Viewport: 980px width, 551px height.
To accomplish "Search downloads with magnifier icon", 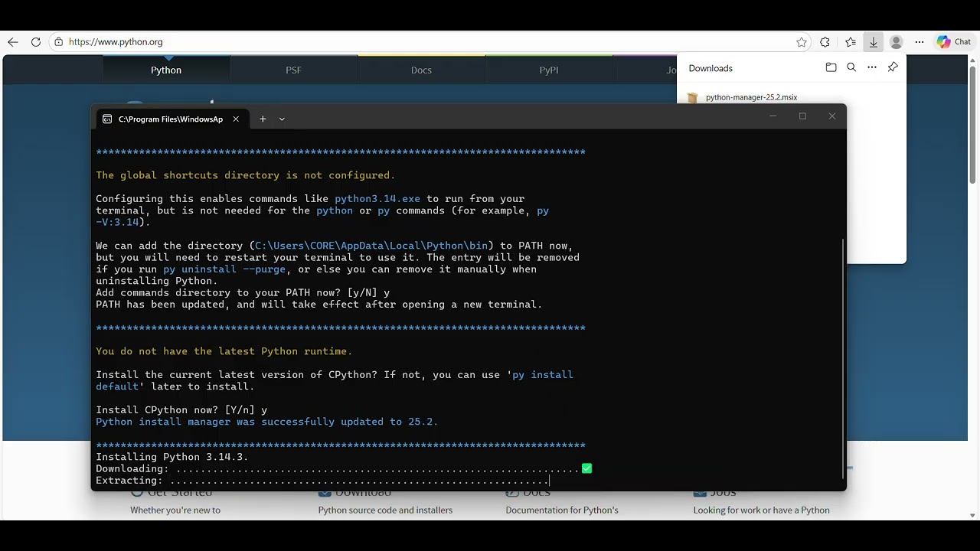I will [851, 67].
